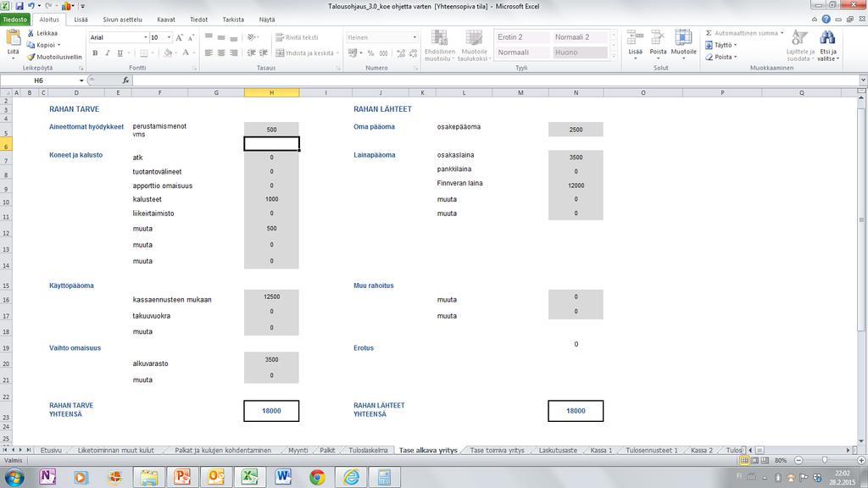
Task: Click the Liitä (paste) clipboard icon
Action: [13, 39]
